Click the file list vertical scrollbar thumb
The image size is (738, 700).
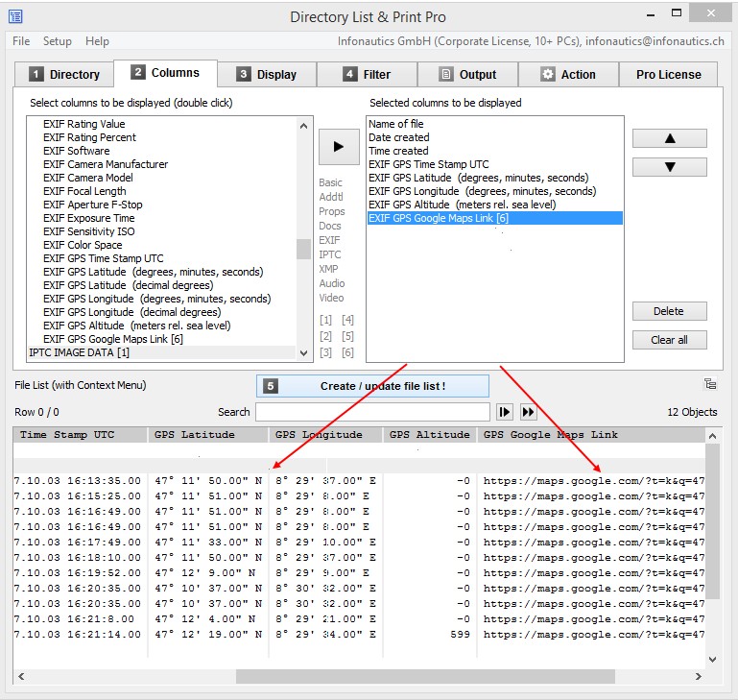(712, 521)
